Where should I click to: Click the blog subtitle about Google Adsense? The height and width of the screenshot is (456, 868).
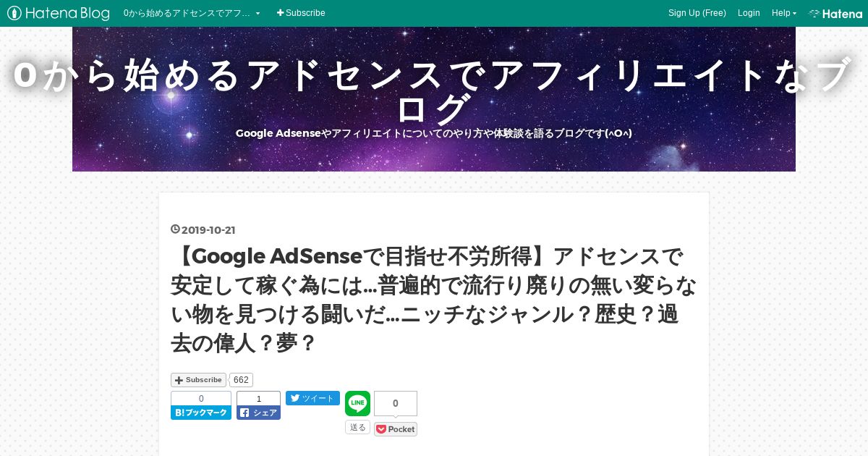434,133
